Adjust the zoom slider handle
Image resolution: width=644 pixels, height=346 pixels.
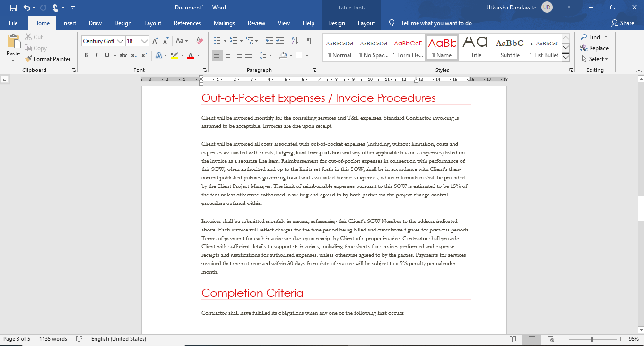[592, 339]
